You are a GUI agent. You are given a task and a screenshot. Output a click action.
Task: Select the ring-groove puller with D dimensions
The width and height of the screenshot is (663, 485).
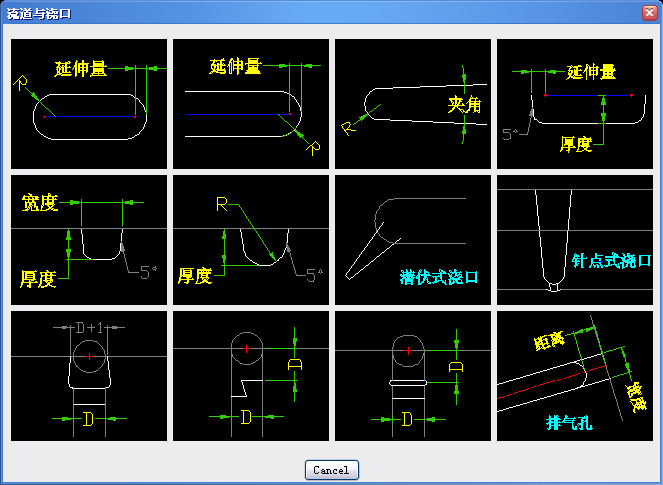click(x=413, y=376)
